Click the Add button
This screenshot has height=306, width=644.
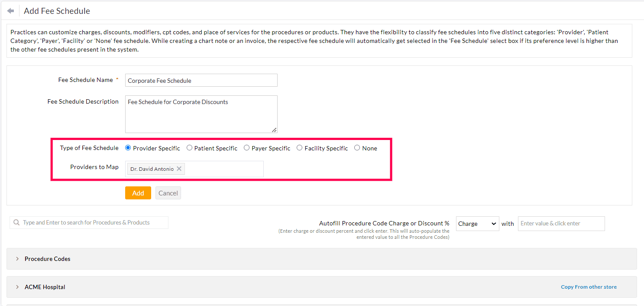138,192
